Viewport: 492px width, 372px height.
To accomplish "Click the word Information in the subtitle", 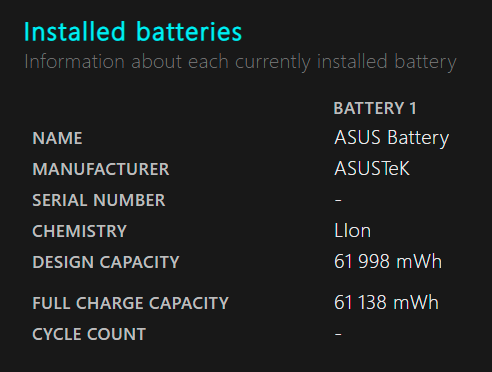I will pyautogui.click(x=75, y=62).
